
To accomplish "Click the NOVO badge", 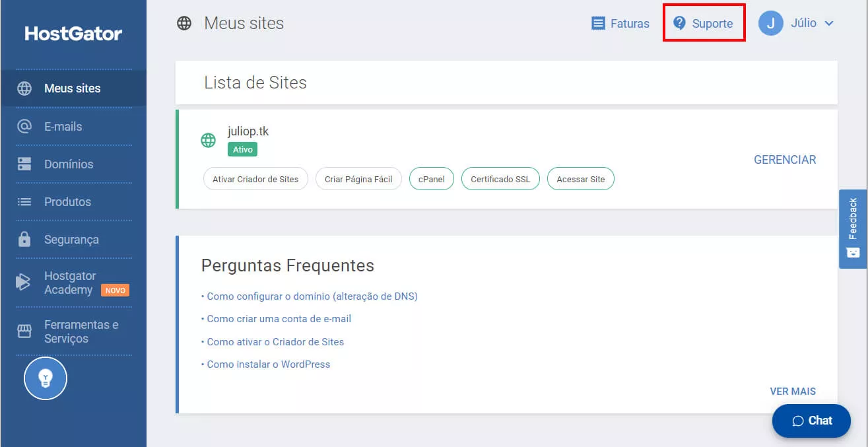I will pos(115,291).
